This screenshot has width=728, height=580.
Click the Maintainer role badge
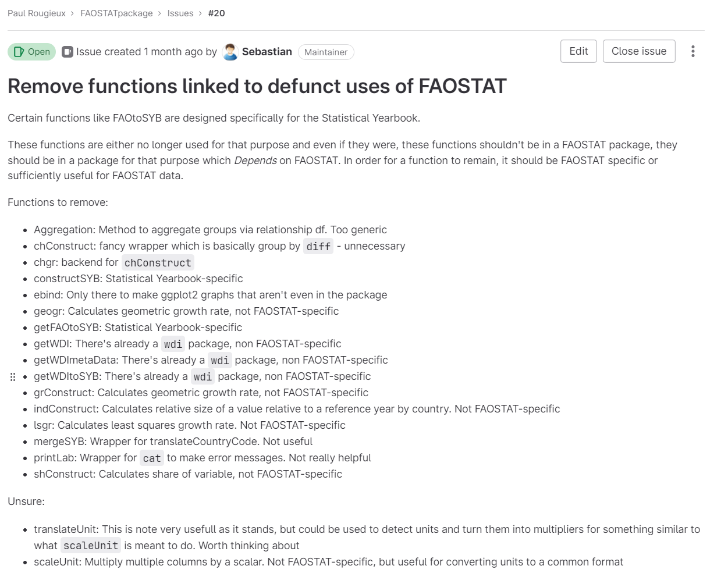[326, 52]
